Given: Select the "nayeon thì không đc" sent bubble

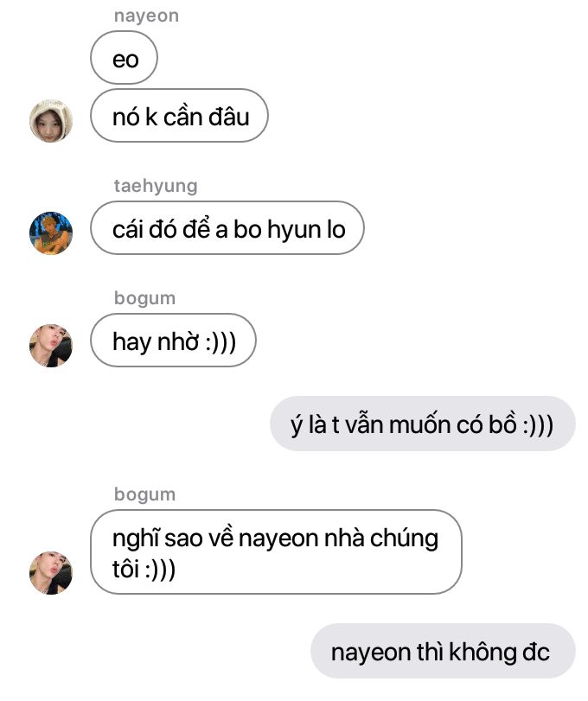Looking at the screenshot, I should pyautogui.click(x=443, y=651).
